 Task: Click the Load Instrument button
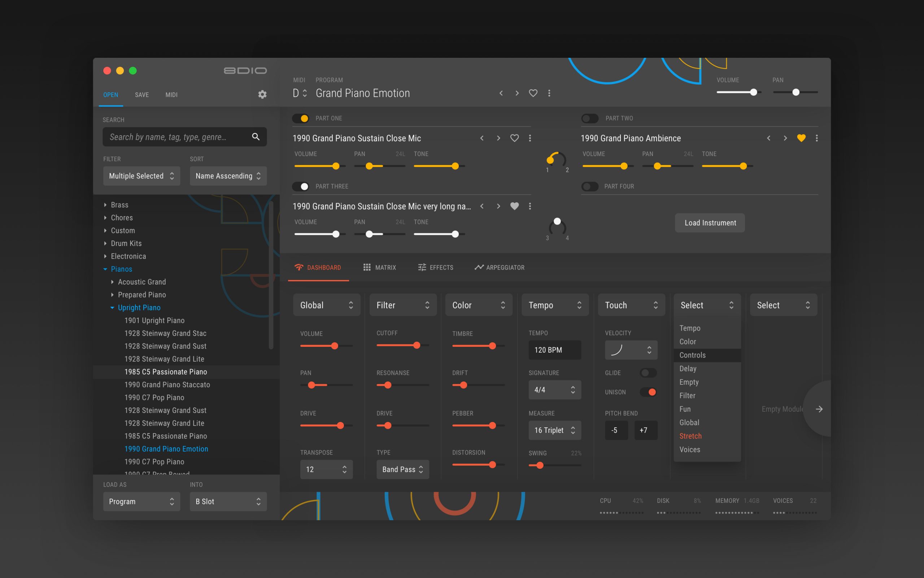pos(710,223)
